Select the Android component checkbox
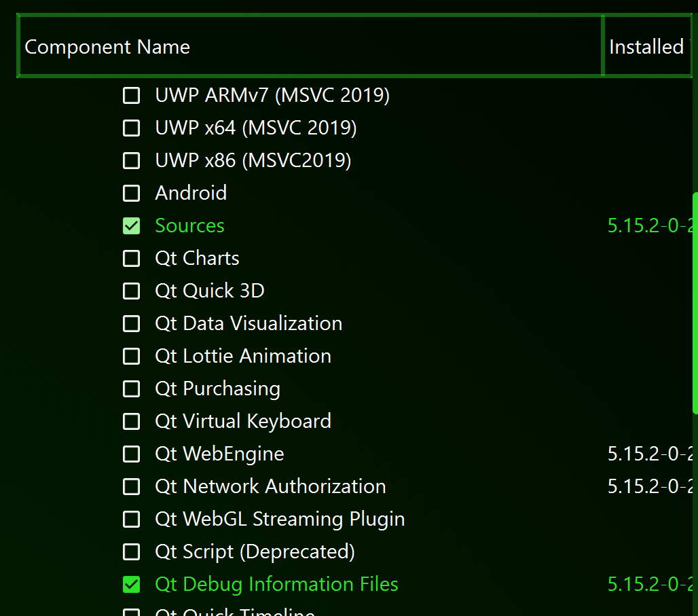The image size is (698, 616). coord(131,193)
